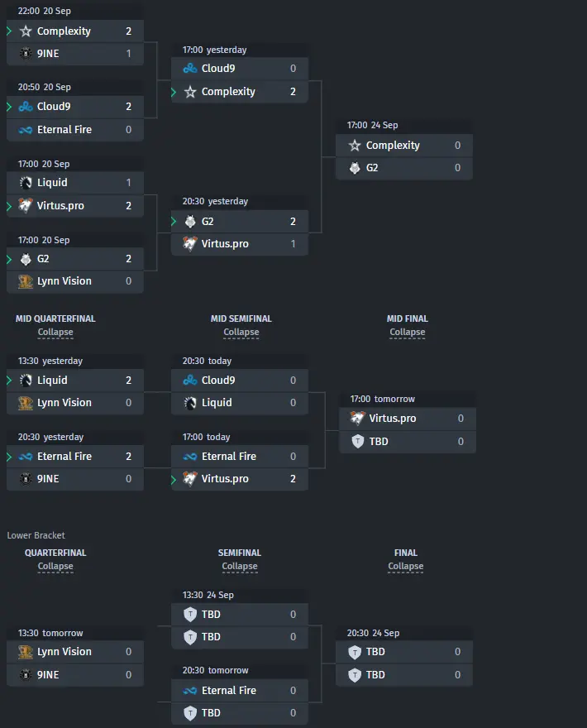This screenshot has height=728, width=587.
Task: Click the Cloud9 logo in the 20:50 20 Sep match
Action: (x=26, y=107)
